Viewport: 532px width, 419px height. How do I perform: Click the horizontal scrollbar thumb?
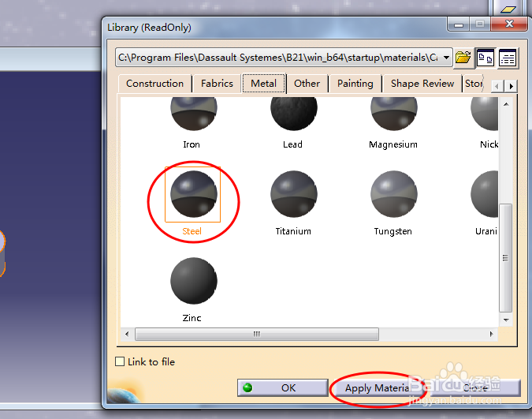coord(257,334)
